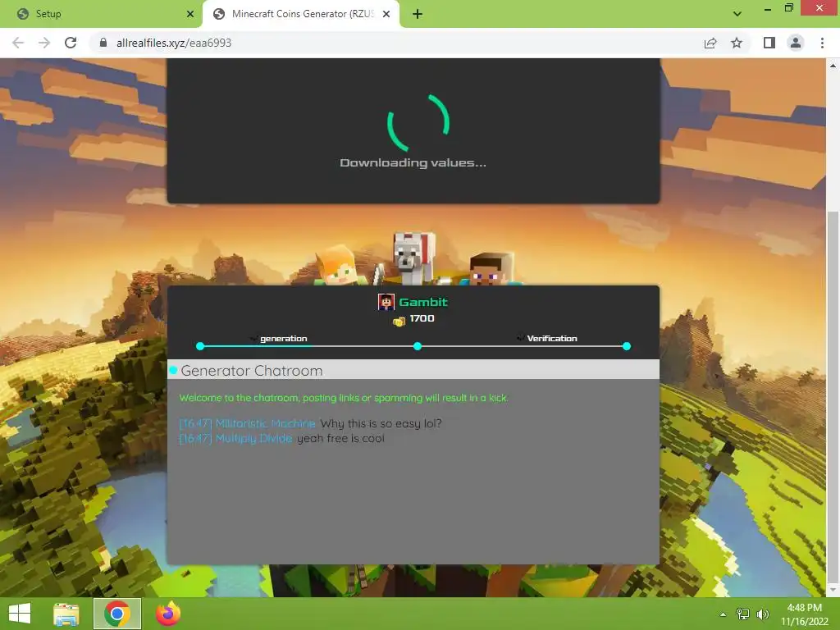Screen dimensions: 840x630
Task: Close the Setup tab
Action: pyautogui.click(x=189, y=14)
